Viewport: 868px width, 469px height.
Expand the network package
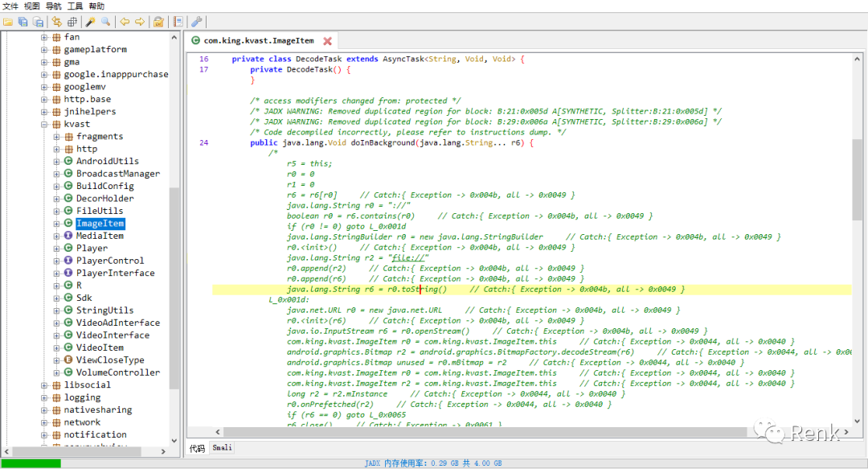[x=44, y=422]
